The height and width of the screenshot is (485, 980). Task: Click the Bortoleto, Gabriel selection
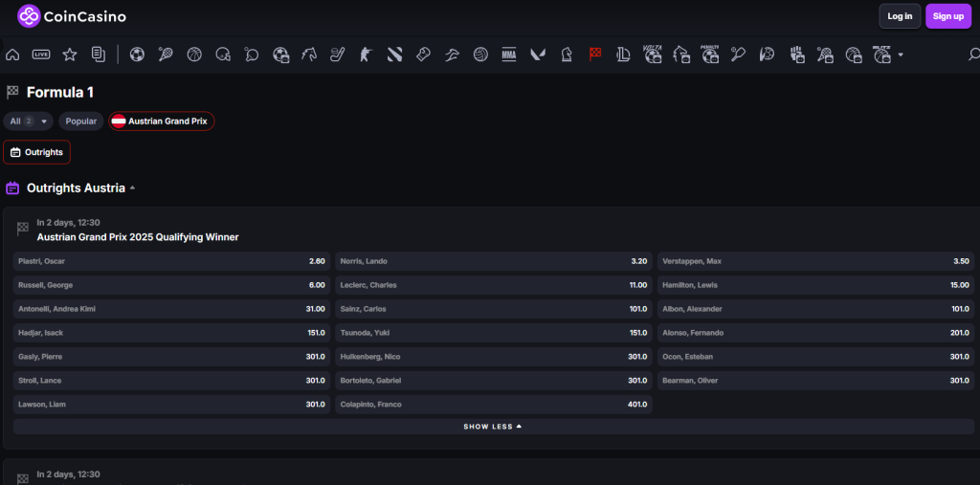click(494, 380)
